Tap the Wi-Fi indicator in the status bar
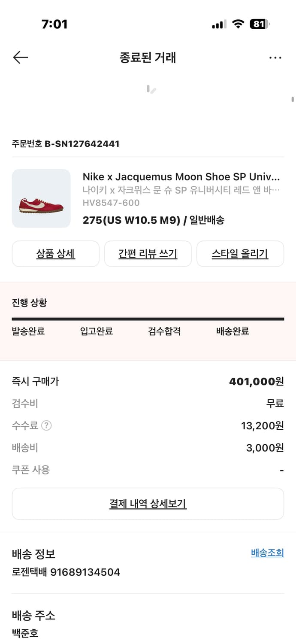Viewport: 296px width, 644px height. point(237,24)
